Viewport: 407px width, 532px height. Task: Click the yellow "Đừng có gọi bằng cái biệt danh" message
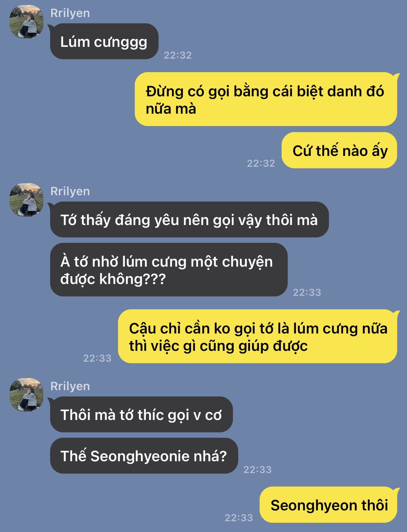pos(266,99)
